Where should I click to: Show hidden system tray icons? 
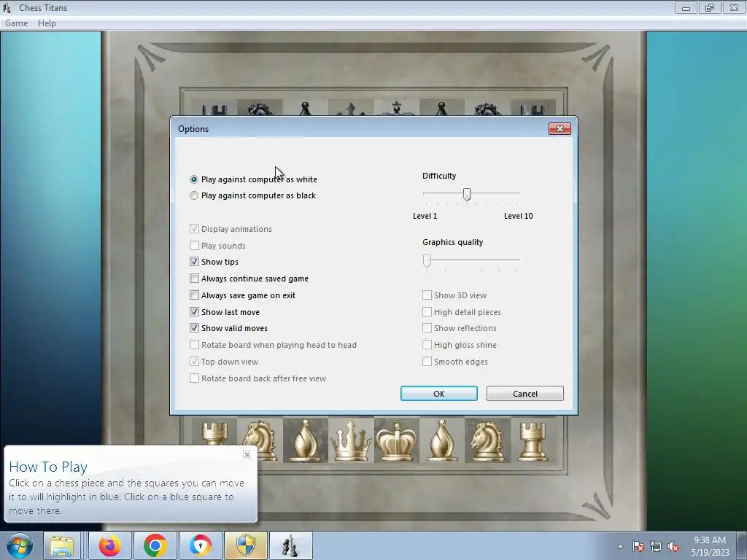click(620, 546)
